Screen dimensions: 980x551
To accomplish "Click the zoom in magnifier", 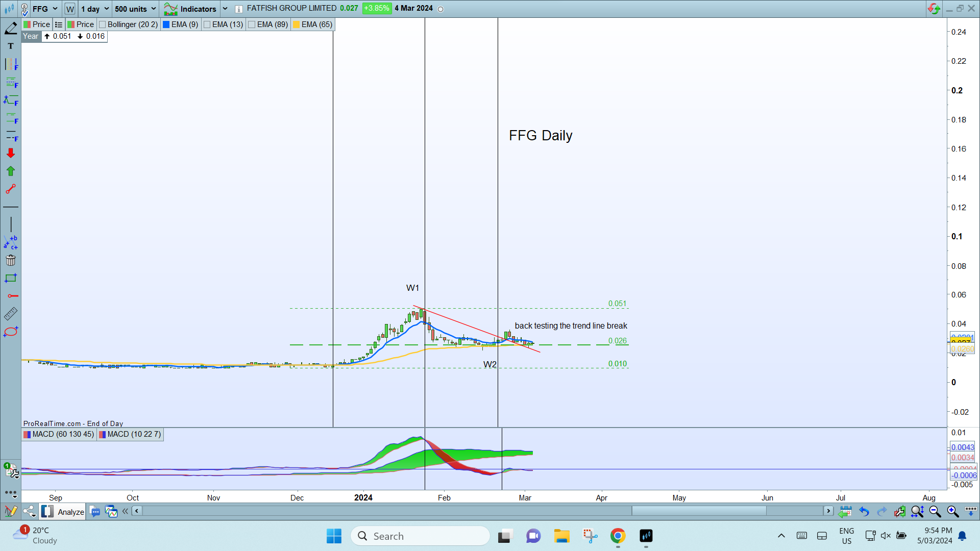I will [x=952, y=511].
